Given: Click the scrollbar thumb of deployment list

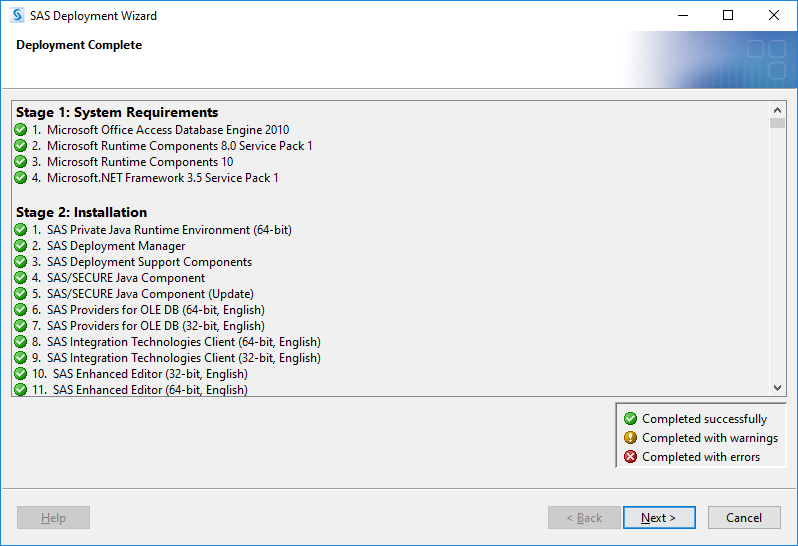Looking at the screenshot, I should 777,123.
